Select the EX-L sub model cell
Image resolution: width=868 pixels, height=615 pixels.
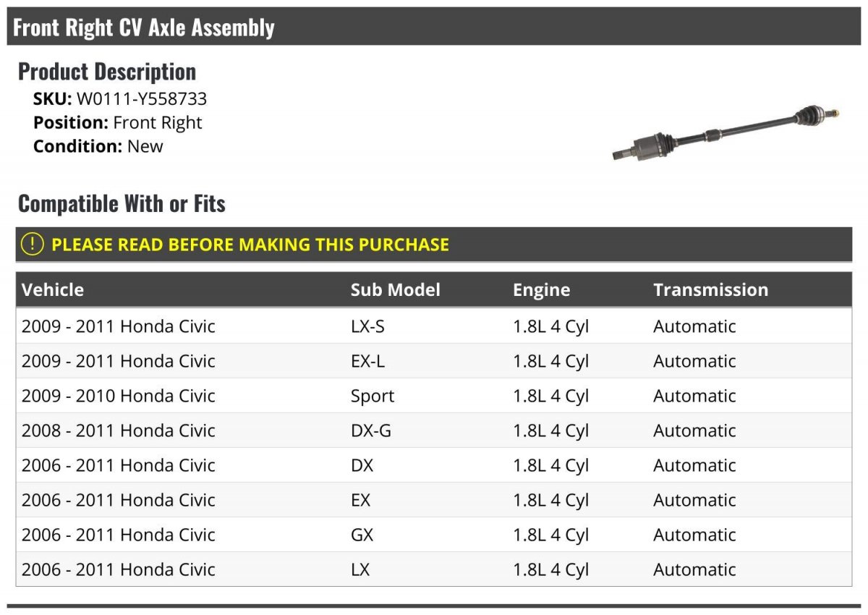367,361
